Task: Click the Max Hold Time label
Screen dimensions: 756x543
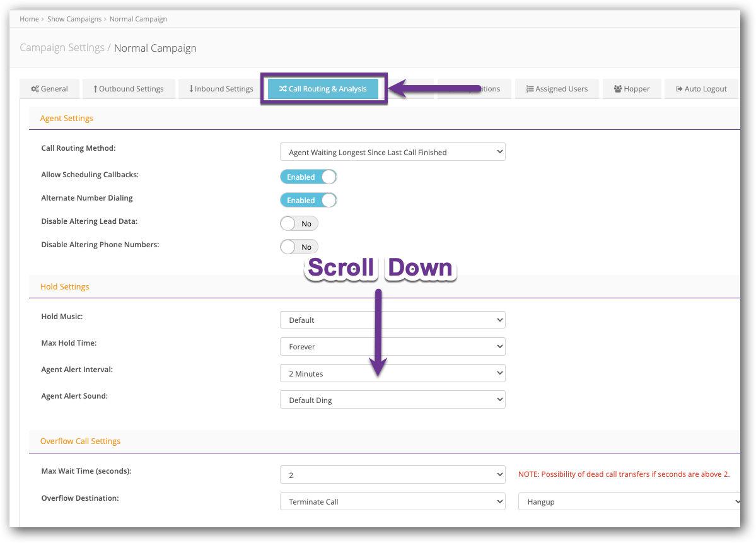Action: (69, 343)
